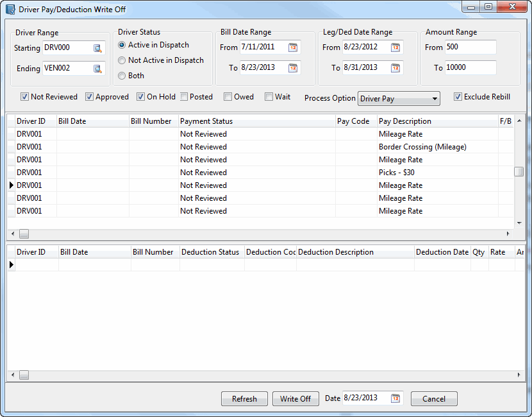Sort by Payment Status column header
Screen dimensions: 532x417
coord(256,121)
